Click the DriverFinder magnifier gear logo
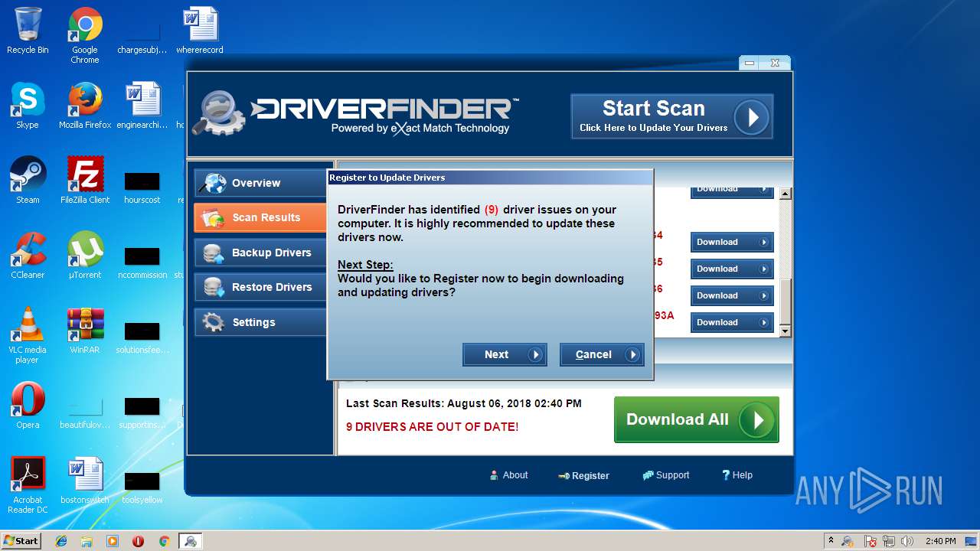Image resolution: width=980 pixels, height=551 pixels. 218,114
